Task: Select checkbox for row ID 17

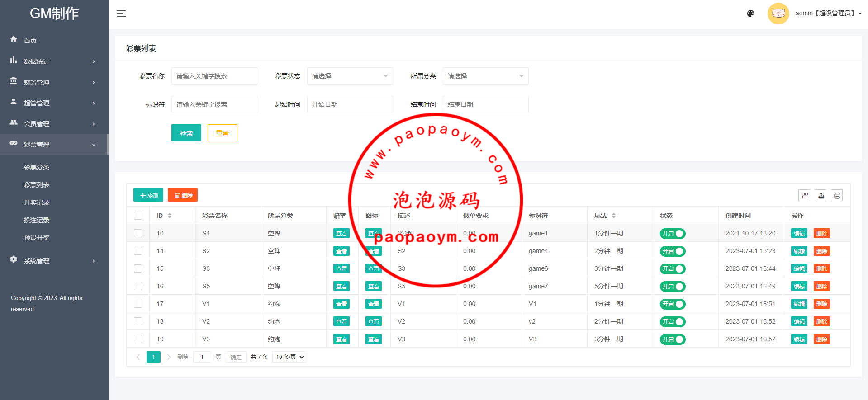Action: pyautogui.click(x=138, y=304)
